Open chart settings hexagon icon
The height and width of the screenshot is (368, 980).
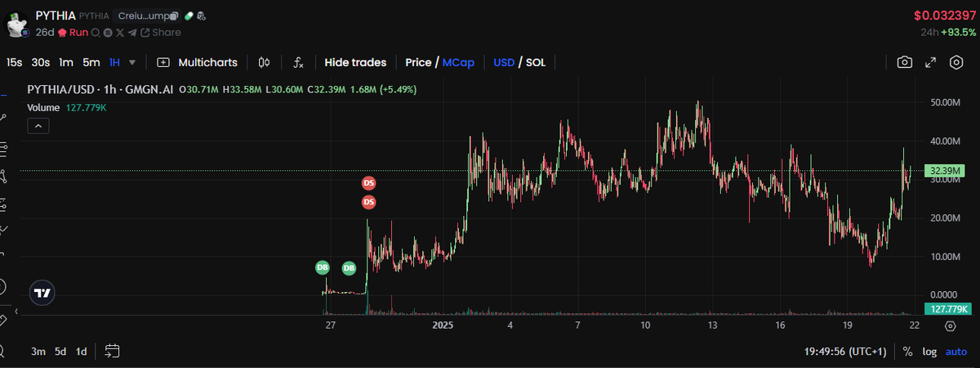(x=956, y=62)
